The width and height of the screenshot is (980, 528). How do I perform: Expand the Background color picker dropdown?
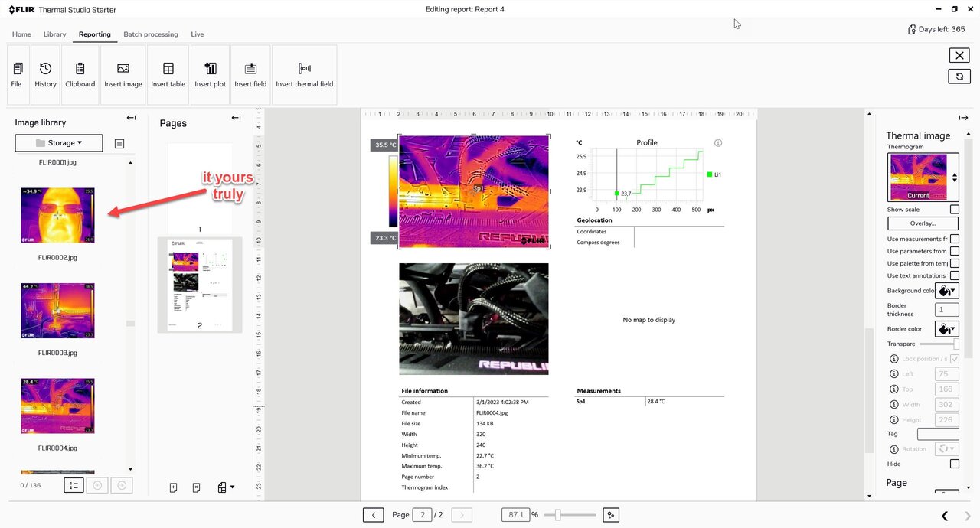click(946, 291)
